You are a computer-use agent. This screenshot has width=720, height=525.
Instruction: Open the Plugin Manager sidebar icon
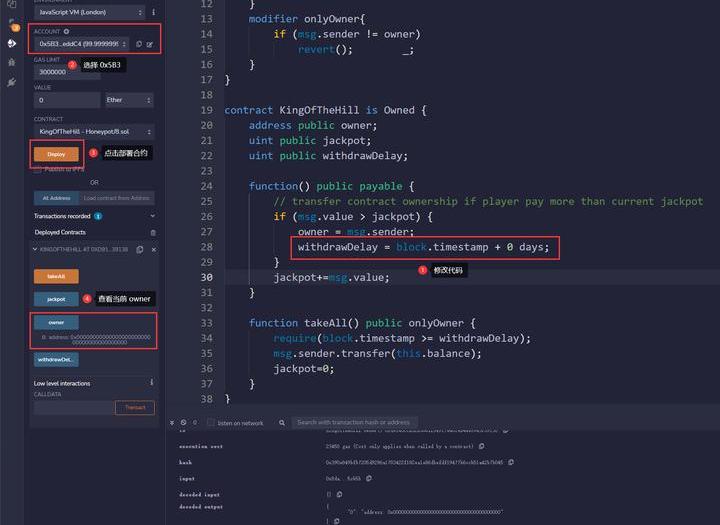pos(12,82)
